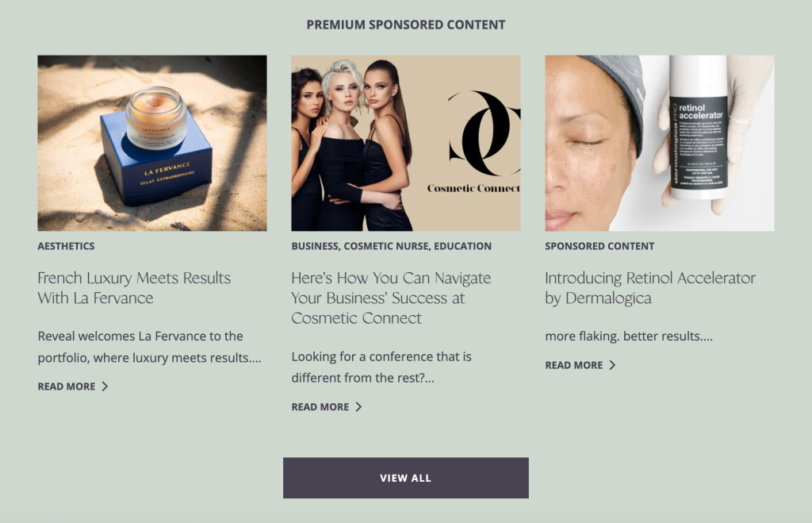This screenshot has height=523, width=812.
Task: Click chevron arrow beside Cosmetic Connect Read More
Action: (359, 407)
